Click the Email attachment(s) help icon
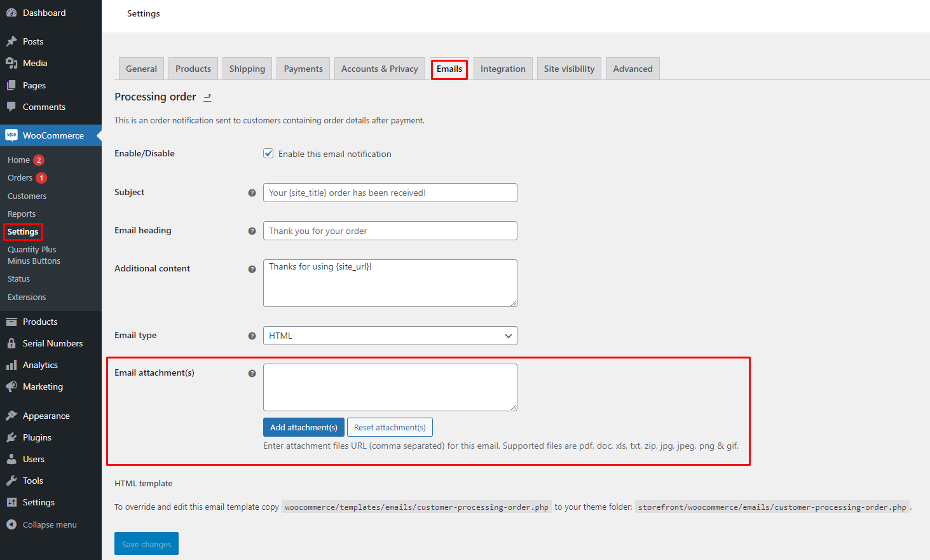930x560 pixels. coord(252,373)
